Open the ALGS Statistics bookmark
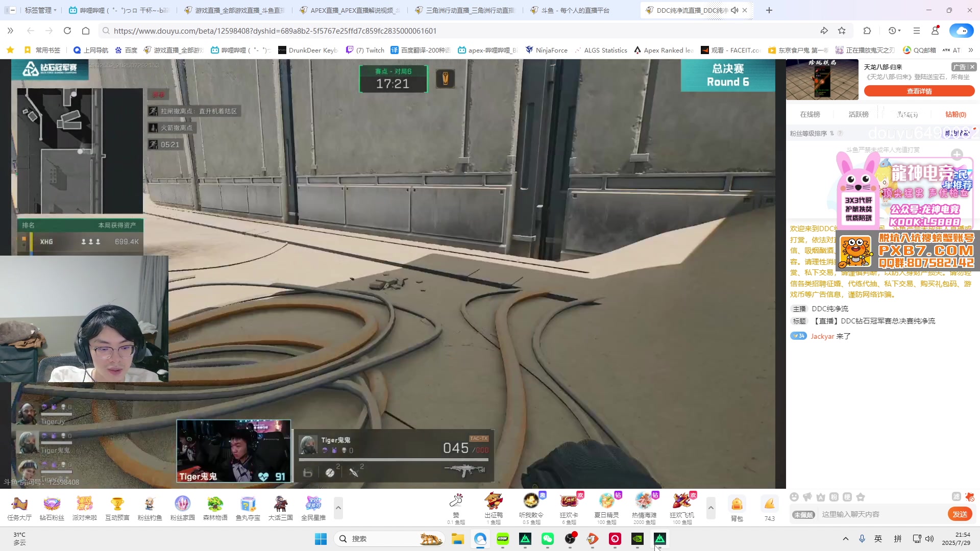 [x=601, y=50]
